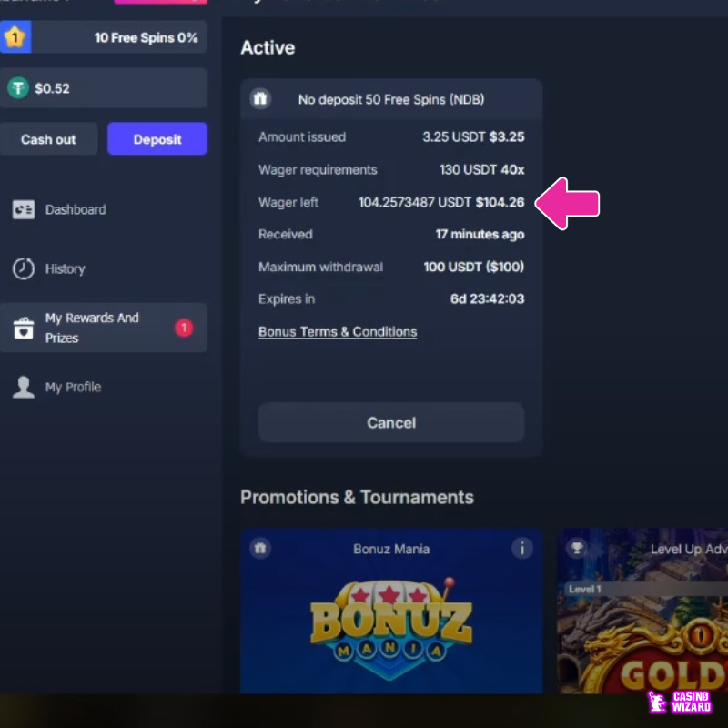
Task: Click the "No deposit 50 Free Spins (NDB)" title
Action: click(x=391, y=99)
